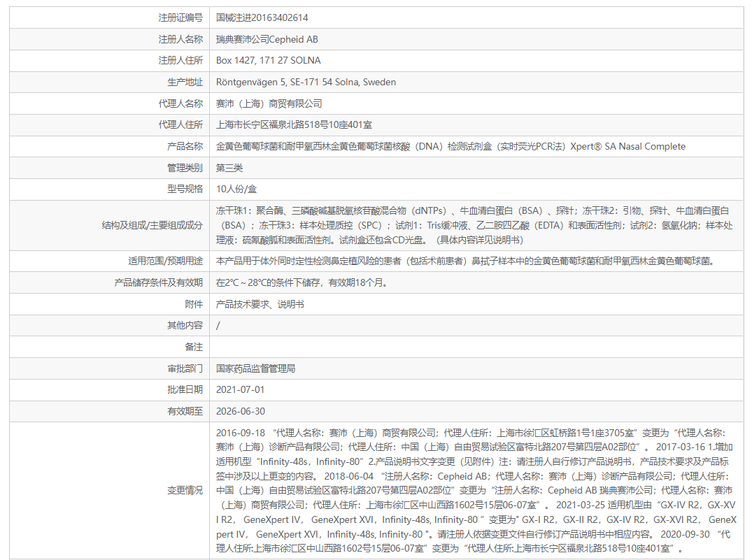Click the 产品名称 row label
The height and width of the screenshot is (560, 752).
coord(185,146)
